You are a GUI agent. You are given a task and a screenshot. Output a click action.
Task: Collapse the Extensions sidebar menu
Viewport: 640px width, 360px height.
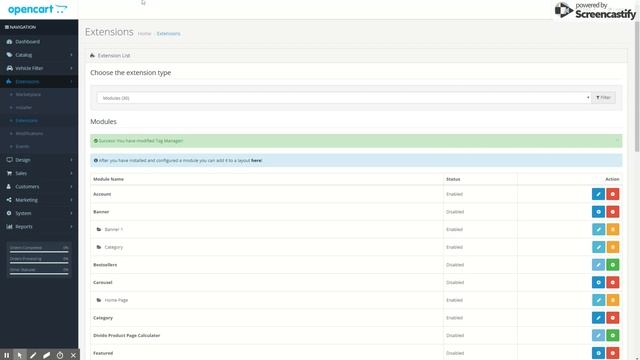[x=39, y=82]
